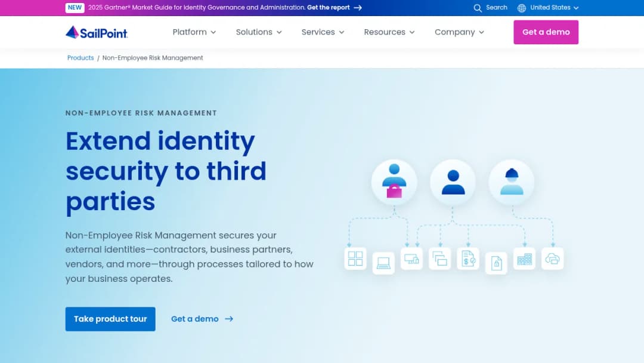Screen dimensions: 644x363
Task: Expand the Services menu chevron
Action: tap(342, 32)
